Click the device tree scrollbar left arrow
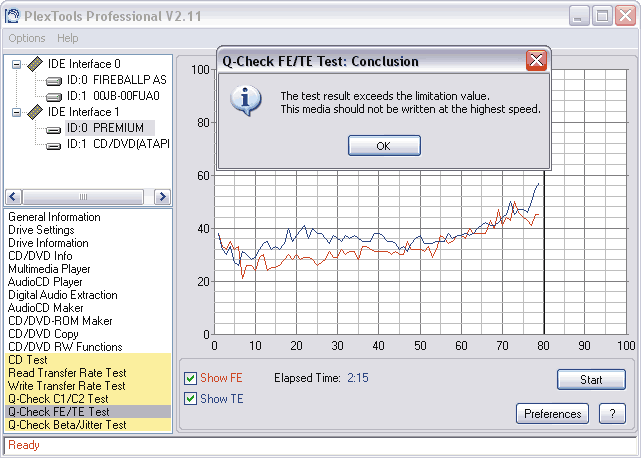This screenshot has height=458, width=641. pos(13,197)
